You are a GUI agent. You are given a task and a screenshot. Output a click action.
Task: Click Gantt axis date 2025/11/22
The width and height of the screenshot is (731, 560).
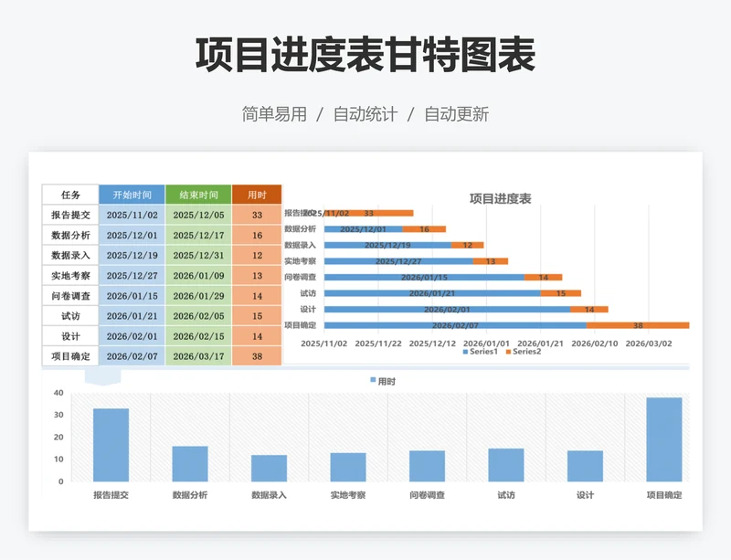(x=378, y=343)
